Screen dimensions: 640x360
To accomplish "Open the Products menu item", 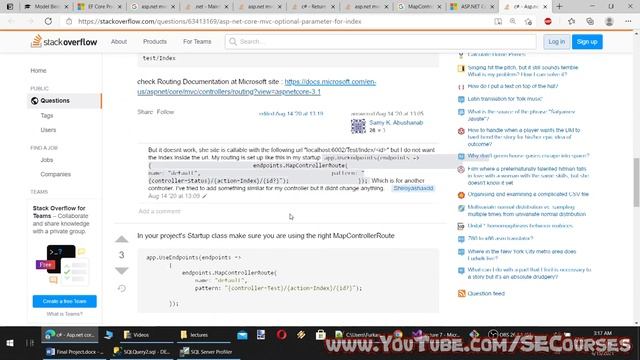I will [x=155, y=42].
